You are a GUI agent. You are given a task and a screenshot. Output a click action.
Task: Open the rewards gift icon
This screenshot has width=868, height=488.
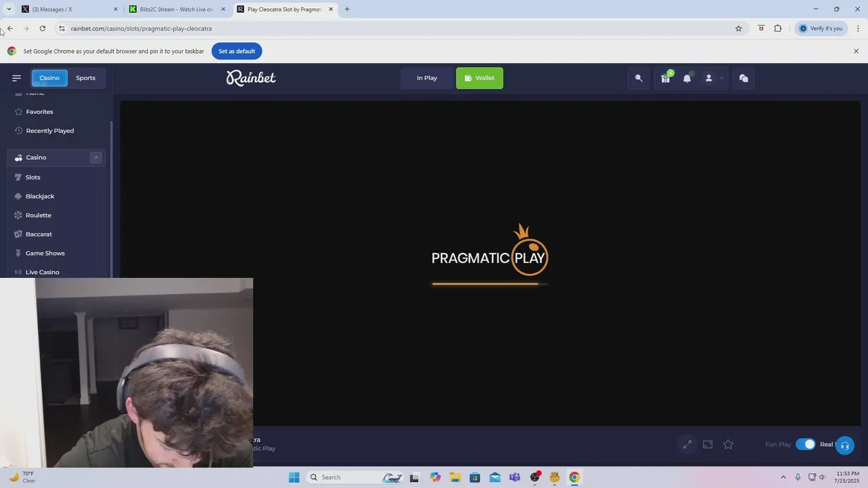(665, 78)
